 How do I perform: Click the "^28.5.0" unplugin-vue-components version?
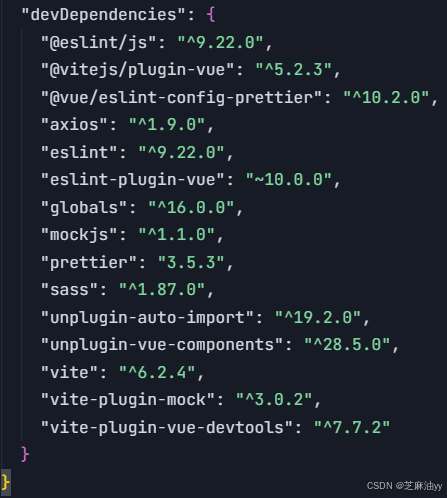(x=347, y=345)
